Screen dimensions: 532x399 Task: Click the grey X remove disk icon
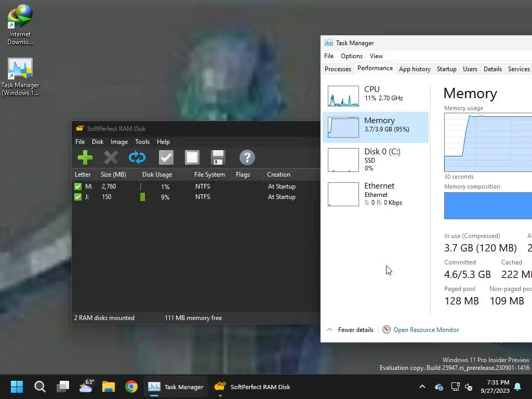click(111, 157)
